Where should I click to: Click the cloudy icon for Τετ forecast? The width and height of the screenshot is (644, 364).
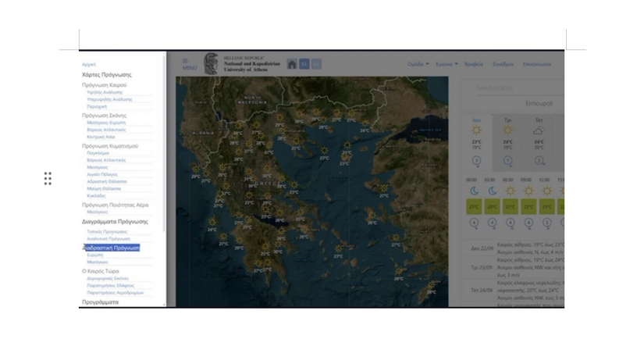tap(539, 130)
